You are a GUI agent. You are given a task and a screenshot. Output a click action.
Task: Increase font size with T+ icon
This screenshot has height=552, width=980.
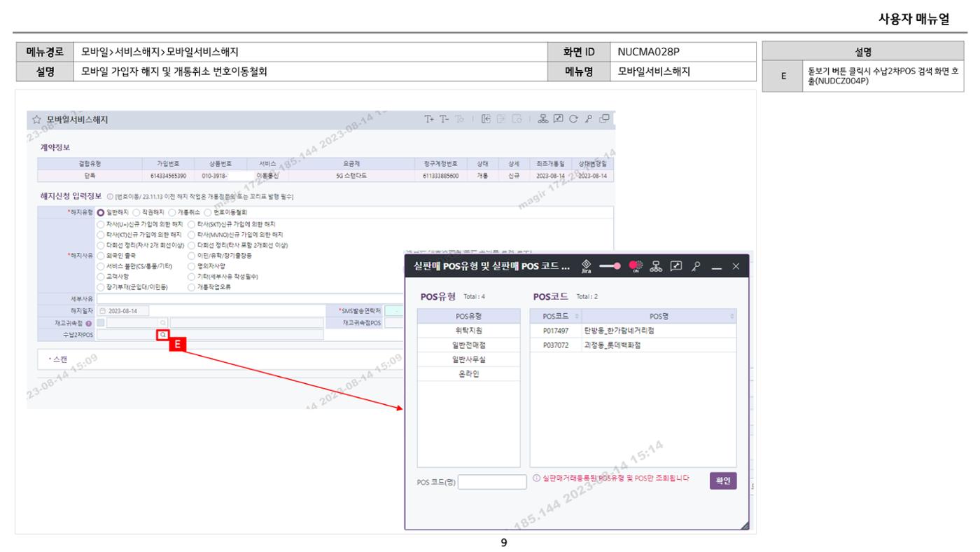tap(429, 119)
